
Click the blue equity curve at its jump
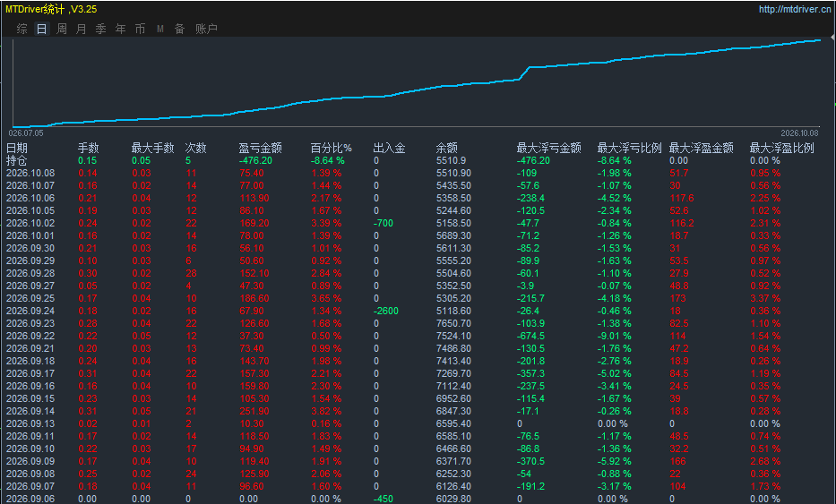(x=524, y=73)
